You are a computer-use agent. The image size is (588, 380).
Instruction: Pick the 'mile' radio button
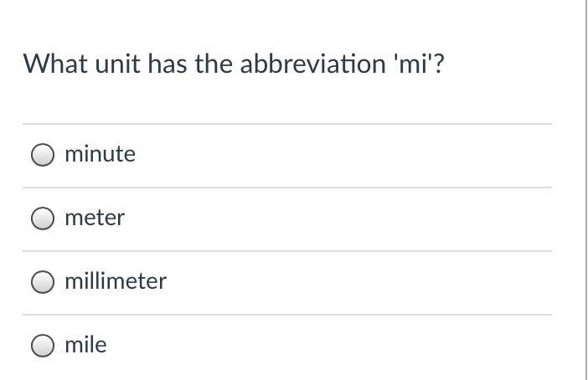[43, 346]
